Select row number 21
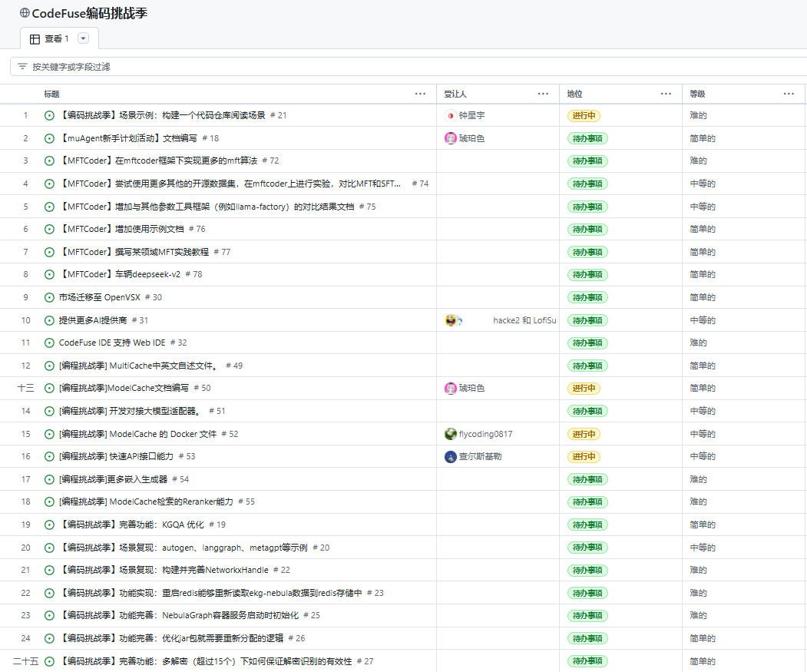This screenshot has width=807, height=672. pos(25,570)
